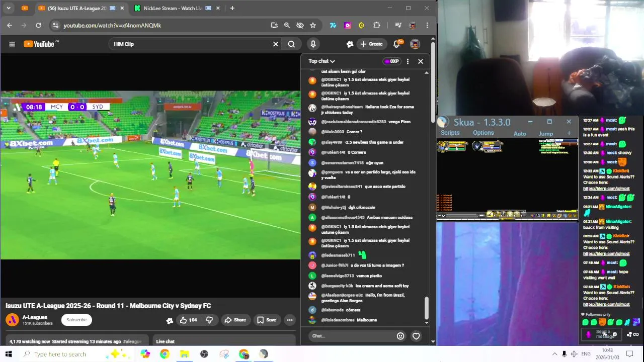Toggle the 0XP chat points pill
The width and height of the screenshot is (644, 362).
391,61
